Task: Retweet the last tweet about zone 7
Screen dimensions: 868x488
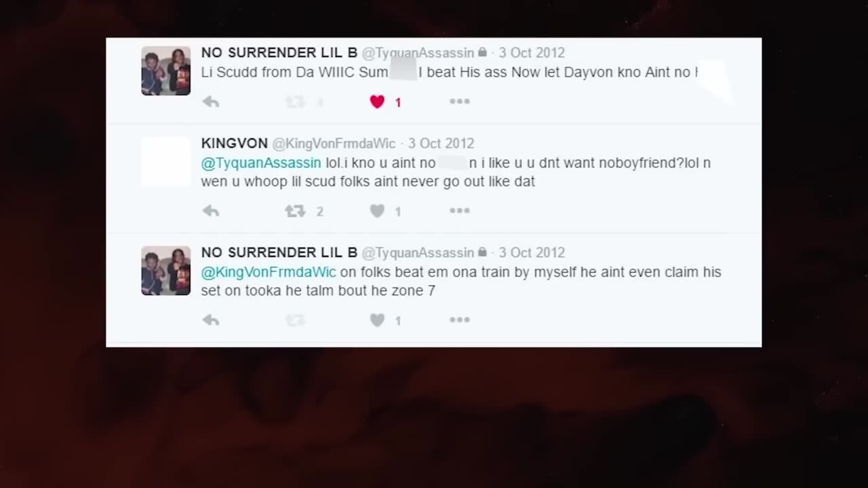Action: pyautogui.click(x=295, y=320)
